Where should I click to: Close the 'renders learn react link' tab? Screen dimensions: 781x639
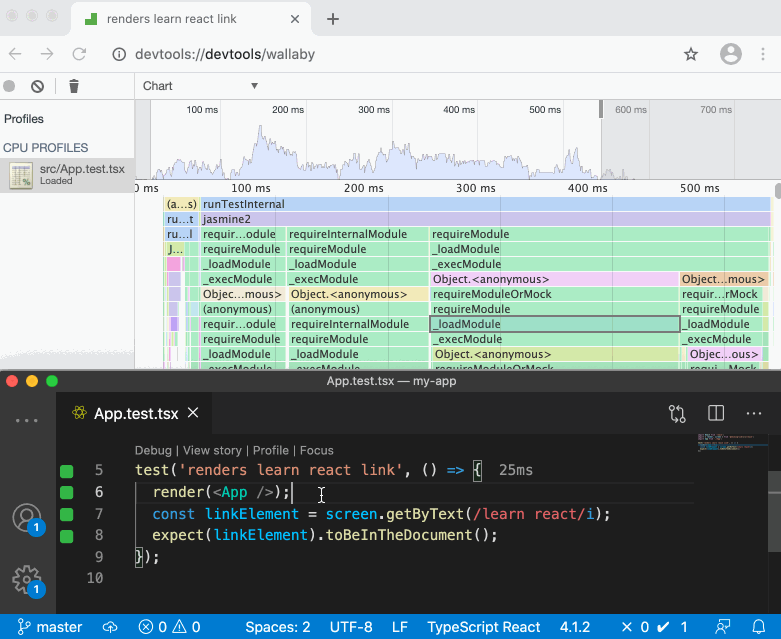[x=295, y=19]
